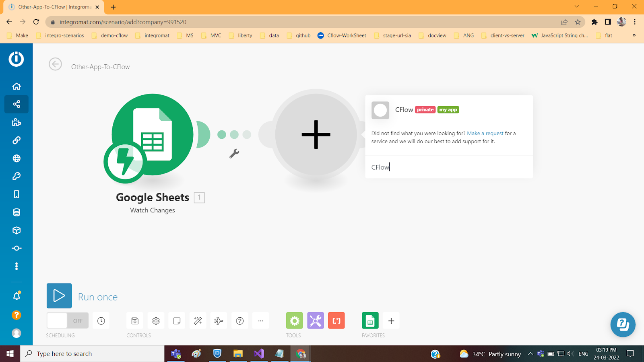Open Visual Studio from the taskbar
The image size is (644, 362).
[259, 354]
